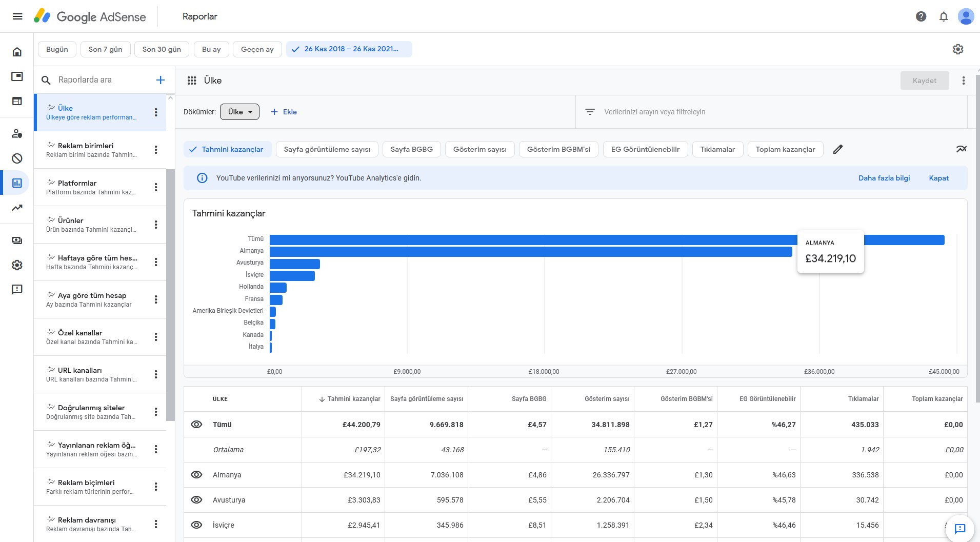Screen dimensions: 980x542
Task: Open the custom date range selector
Action: coord(349,49)
